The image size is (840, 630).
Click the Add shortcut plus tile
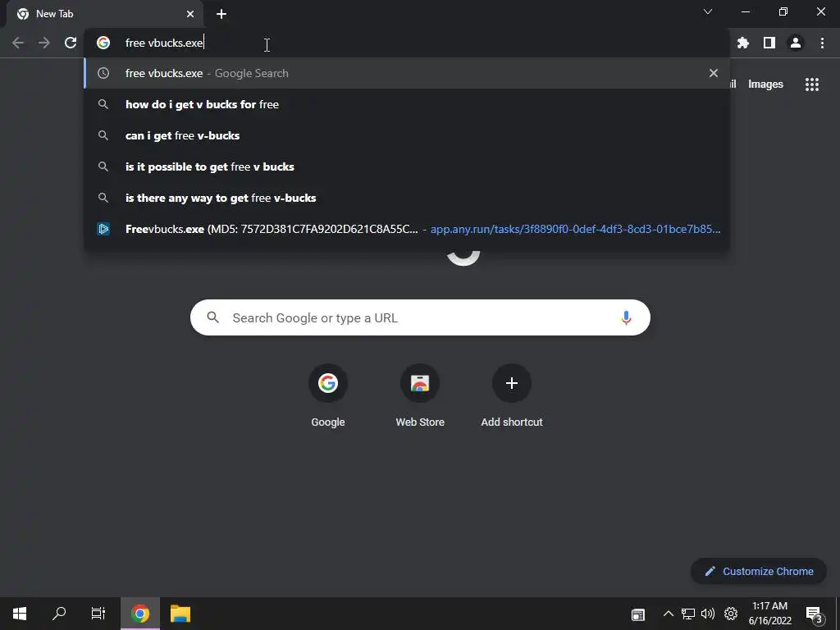point(512,396)
